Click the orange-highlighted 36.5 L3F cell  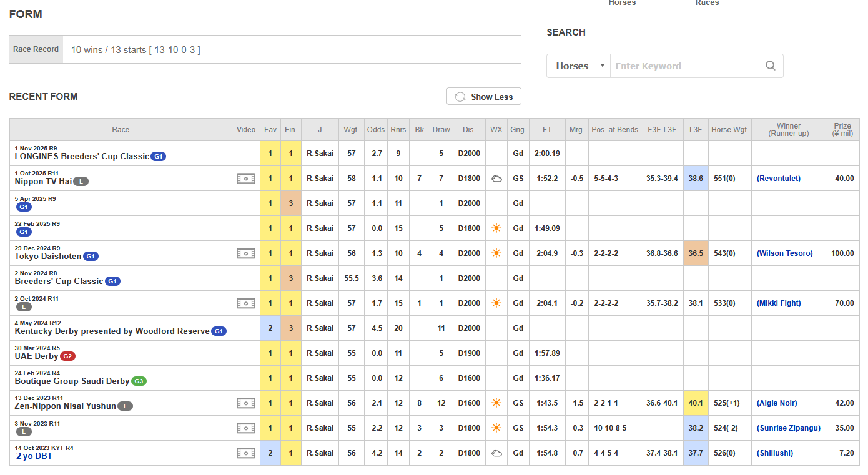point(696,253)
